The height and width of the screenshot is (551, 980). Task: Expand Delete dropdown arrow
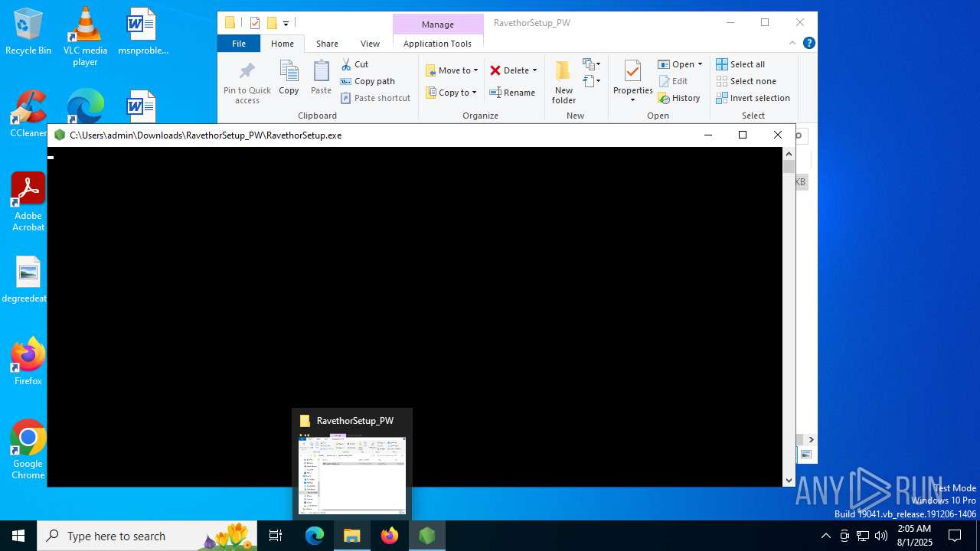(x=534, y=70)
